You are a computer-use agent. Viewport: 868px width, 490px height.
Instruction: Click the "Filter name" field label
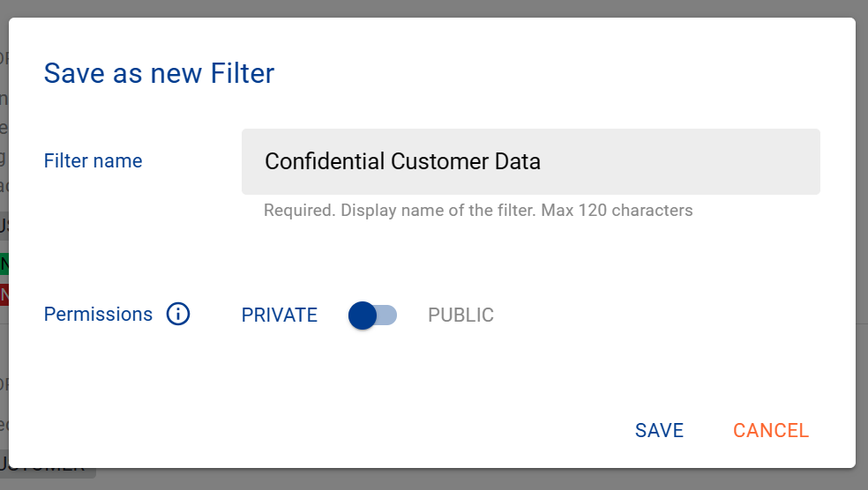93,160
